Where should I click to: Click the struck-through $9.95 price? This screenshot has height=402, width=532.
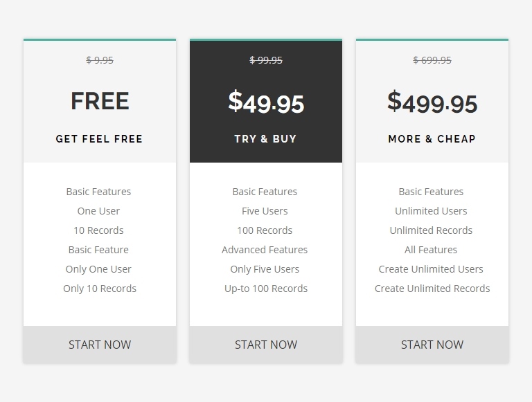pos(100,60)
